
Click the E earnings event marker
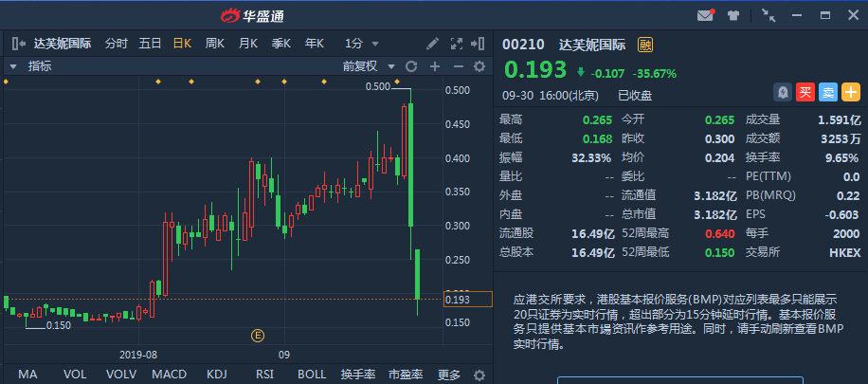[x=258, y=336]
